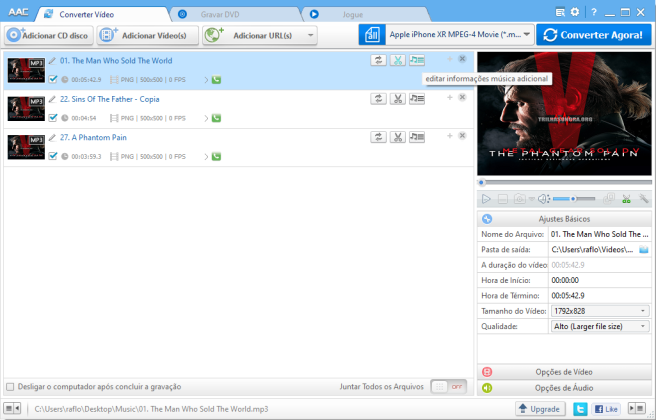The width and height of the screenshot is (656, 420).
Task: Remove A Phantom Pain from list
Action: coord(462,136)
